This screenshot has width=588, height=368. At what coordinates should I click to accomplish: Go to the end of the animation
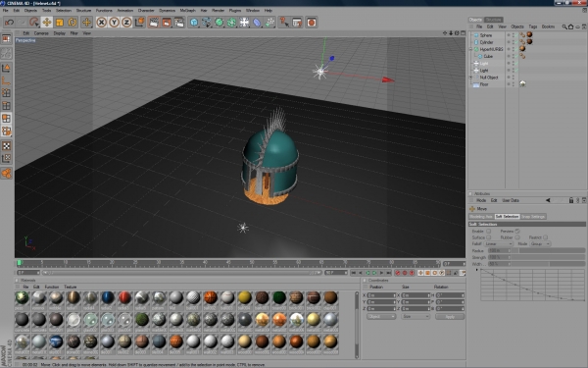click(x=389, y=273)
